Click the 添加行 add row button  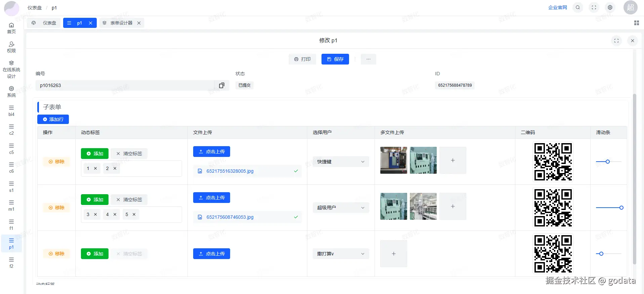[53, 119]
